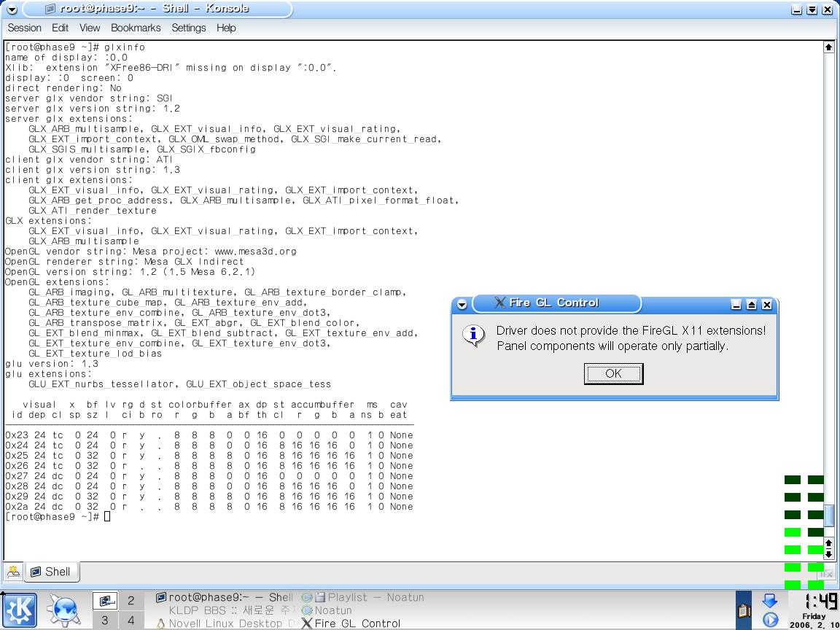This screenshot has height=630, width=840.
Task: Click 'server glx vendor string: SGI' line
Action: [89, 98]
